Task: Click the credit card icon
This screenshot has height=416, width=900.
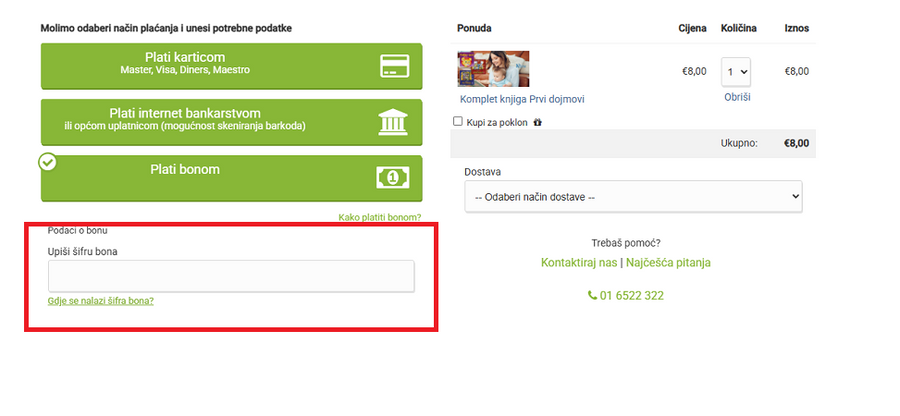Action: 394,66
